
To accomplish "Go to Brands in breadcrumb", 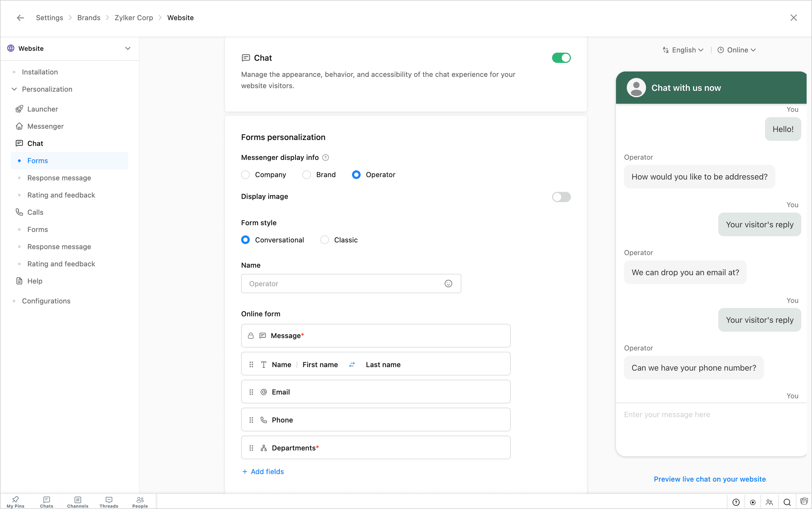I will (x=89, y=18).
